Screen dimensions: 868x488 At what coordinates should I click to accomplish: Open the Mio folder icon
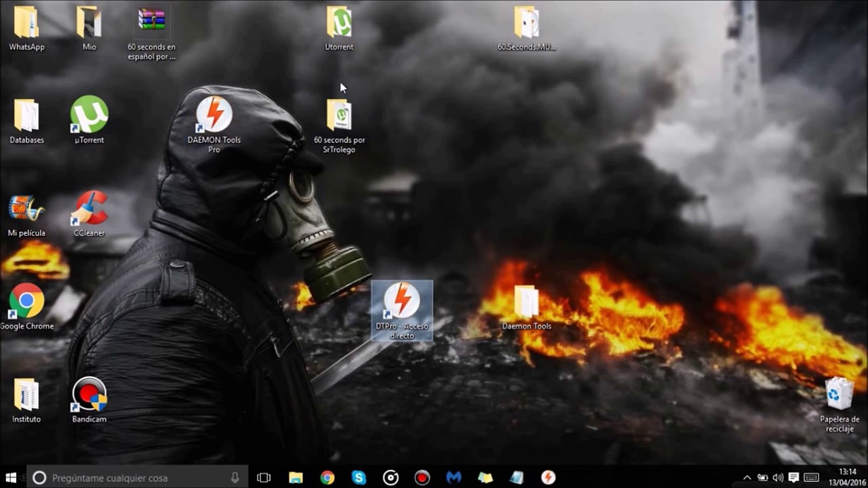[x=89, y=28]
